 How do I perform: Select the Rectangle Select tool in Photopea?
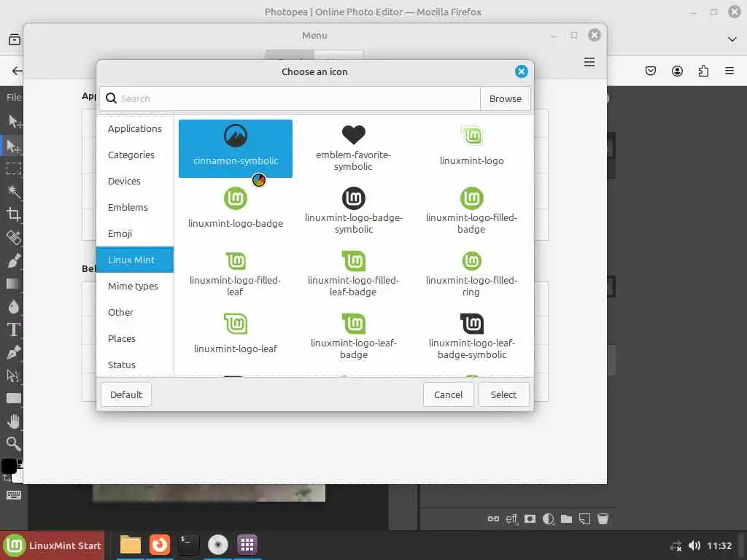[13, 168]
